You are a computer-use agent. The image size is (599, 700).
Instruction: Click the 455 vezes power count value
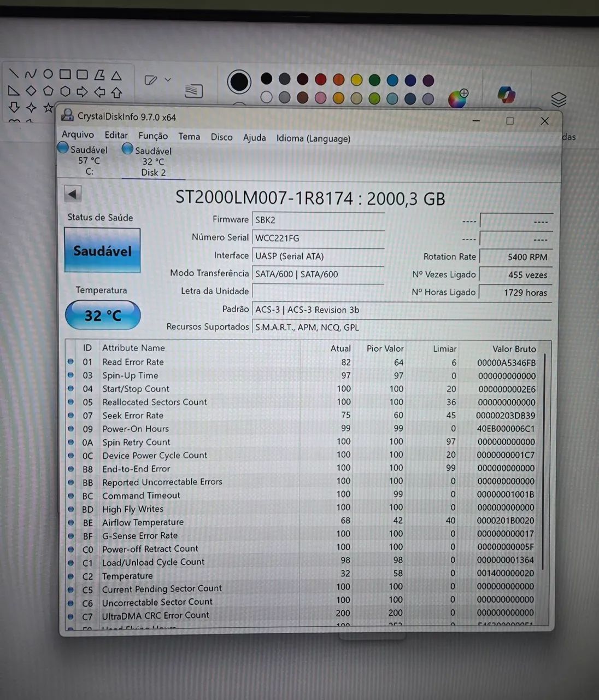[516, 275]
